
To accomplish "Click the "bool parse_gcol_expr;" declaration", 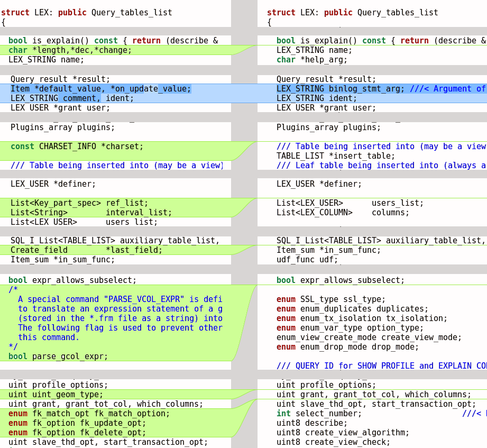I will click(x=58, y=356).
